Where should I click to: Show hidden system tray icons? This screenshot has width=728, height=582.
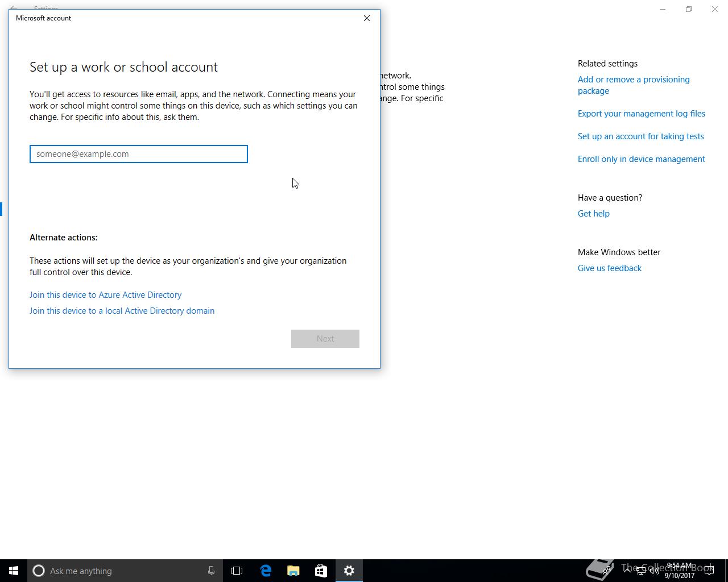[x=627, y=571]
